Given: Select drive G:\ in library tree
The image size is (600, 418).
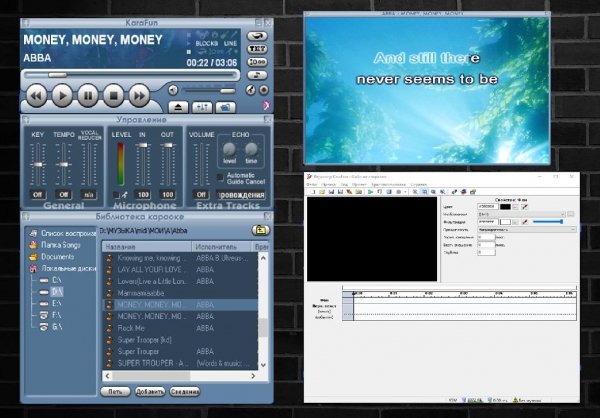Looking at the screenshot, I should click(x=51, y=327).
